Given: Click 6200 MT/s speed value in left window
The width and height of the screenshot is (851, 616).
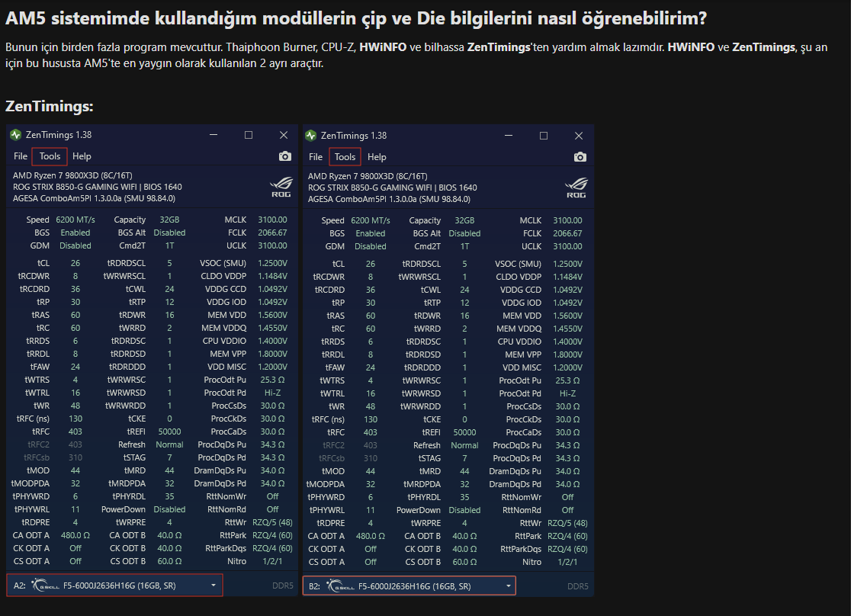Looking at the screenshot, I should [x=75, y=220].
